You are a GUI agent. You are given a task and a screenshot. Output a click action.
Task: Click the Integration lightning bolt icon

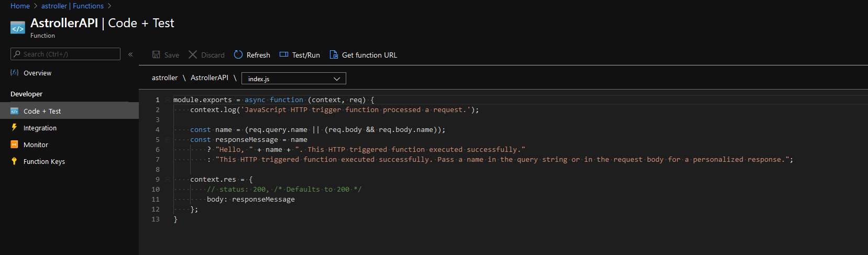[x=14, y=128]
